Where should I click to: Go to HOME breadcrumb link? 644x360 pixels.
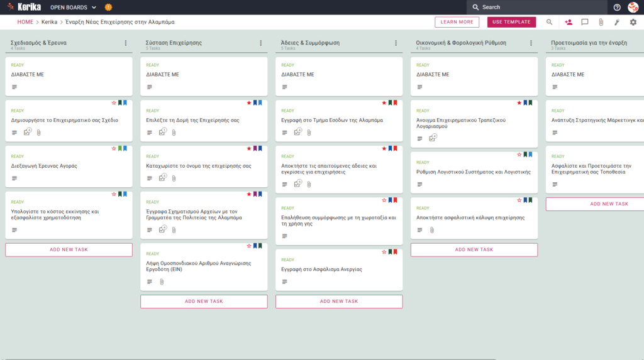(25, 22)
